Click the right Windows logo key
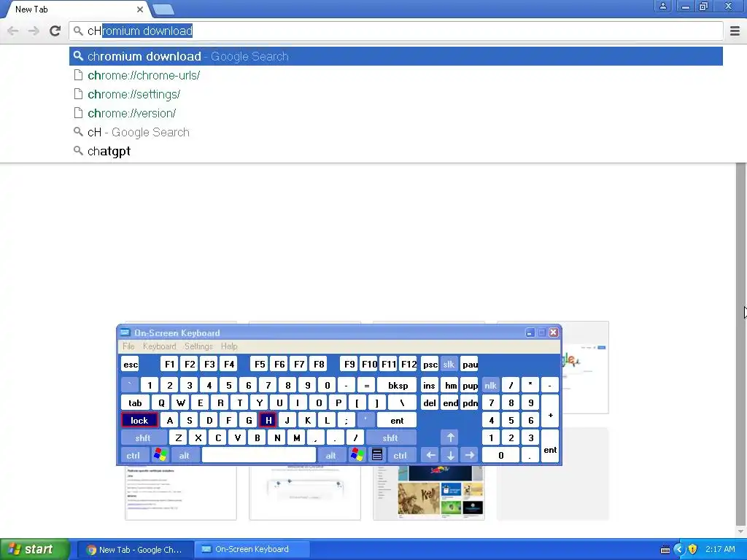 pyautogui.click(x=357, y=455)
